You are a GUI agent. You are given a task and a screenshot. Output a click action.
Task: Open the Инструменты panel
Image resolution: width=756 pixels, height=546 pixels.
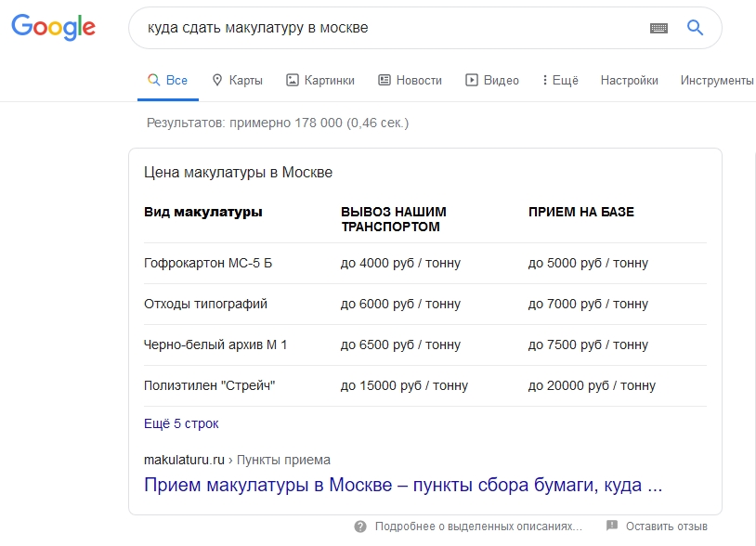pos(717,81)
